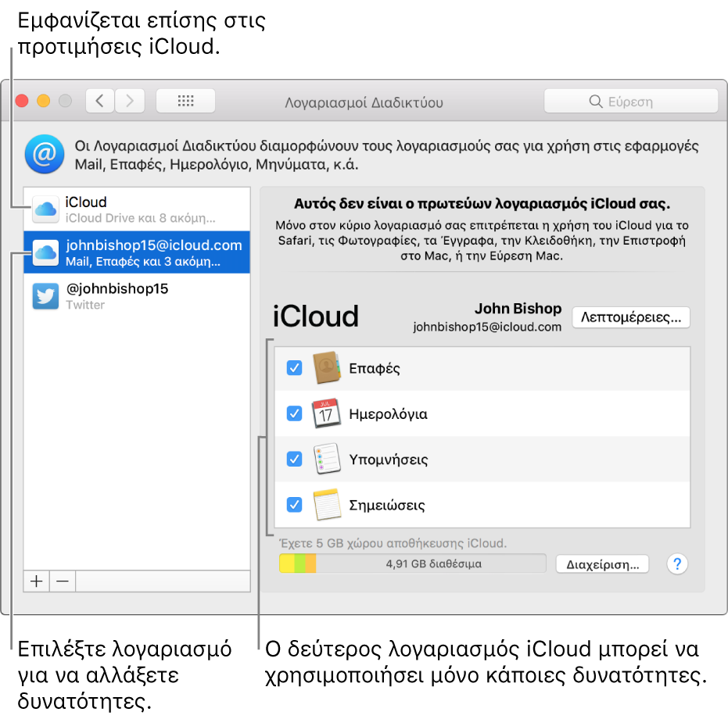The width and height of the screenshot is (728, 719).
Task: Click cloud icon of primary iCloud account
Action: (45, 209)
